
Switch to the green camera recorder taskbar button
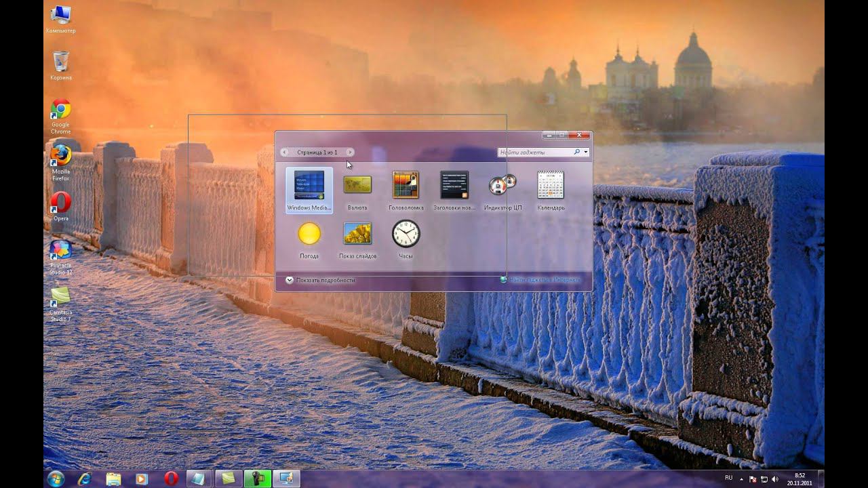click(x=258, y=479)
